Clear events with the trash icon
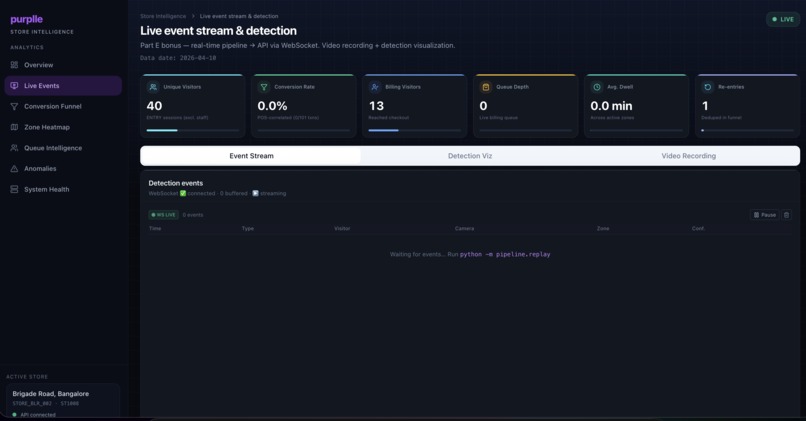This screenshot has height=421, width=806. [786, 215]
